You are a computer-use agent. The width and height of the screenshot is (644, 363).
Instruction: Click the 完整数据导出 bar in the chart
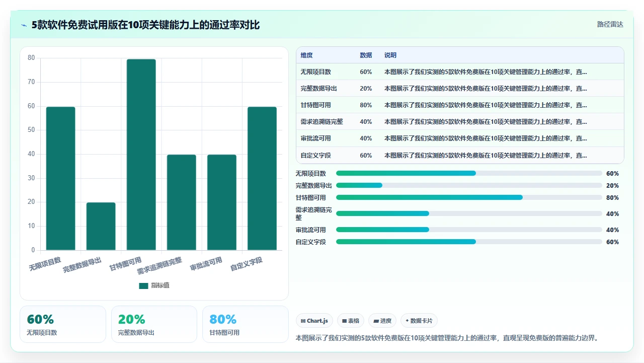[101, 226]
